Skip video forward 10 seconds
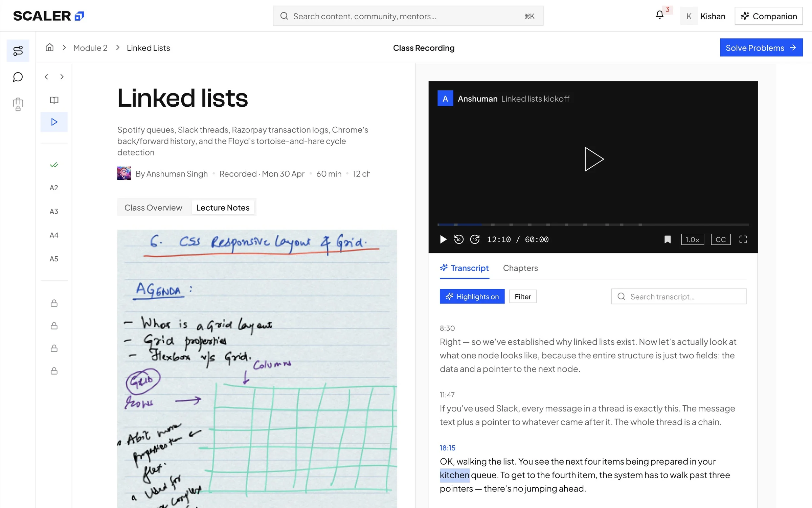Screen dimensions: 812x508 [x=475, y=239]
